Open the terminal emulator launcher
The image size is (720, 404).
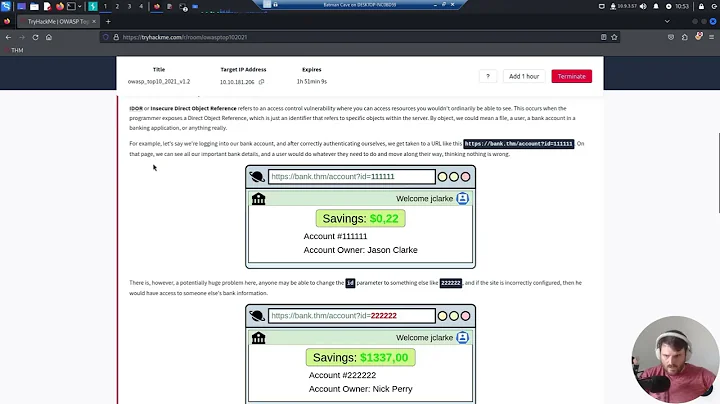point(71,6)
